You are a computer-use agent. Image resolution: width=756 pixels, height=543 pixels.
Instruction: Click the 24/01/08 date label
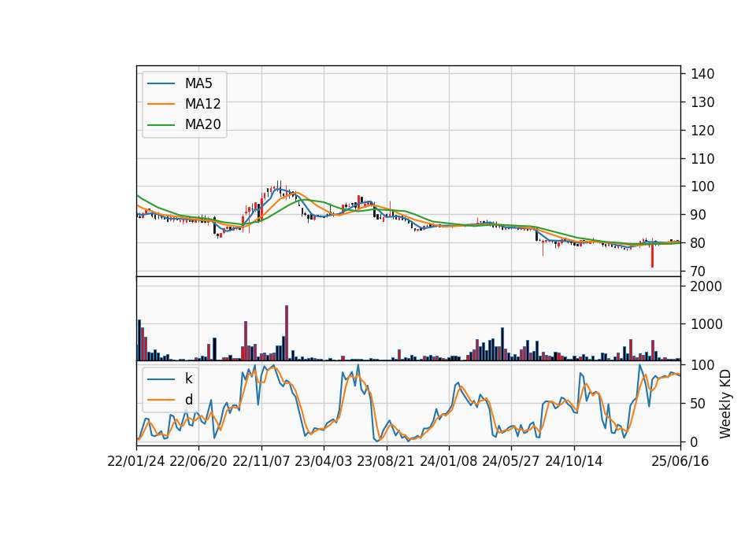click(x=448, y=462)
